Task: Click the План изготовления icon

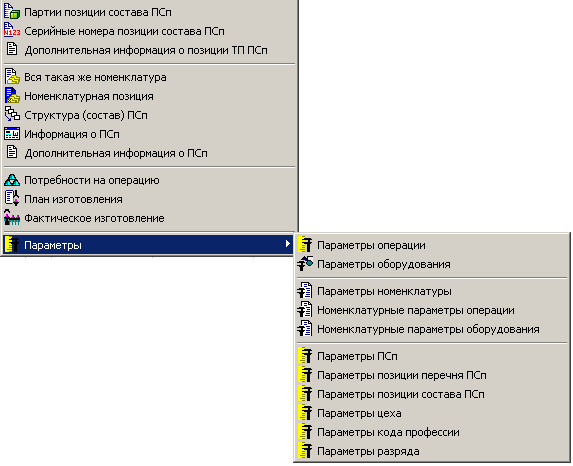Action: [12, 199]
